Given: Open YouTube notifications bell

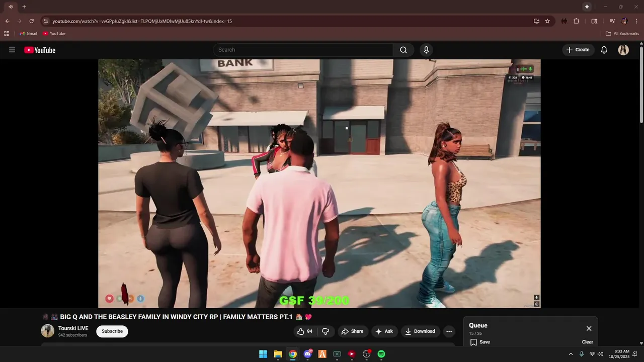Looking at the screenshot, I should 604,50.
